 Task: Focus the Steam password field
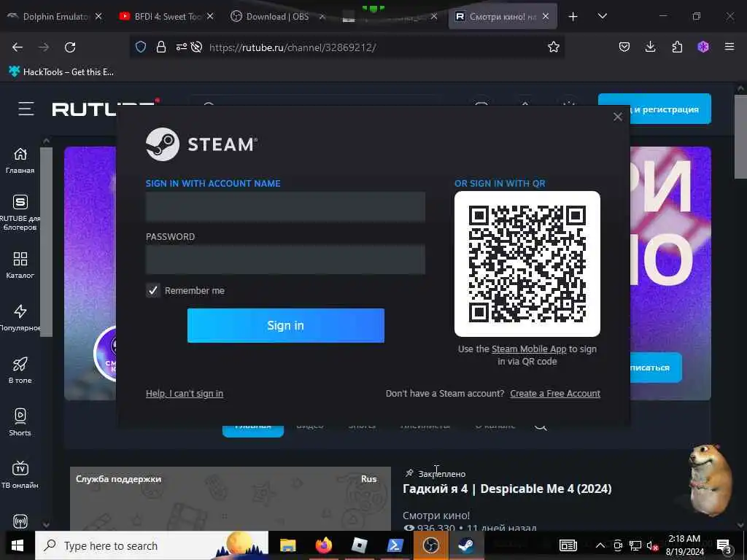click(x=285, y=260)
